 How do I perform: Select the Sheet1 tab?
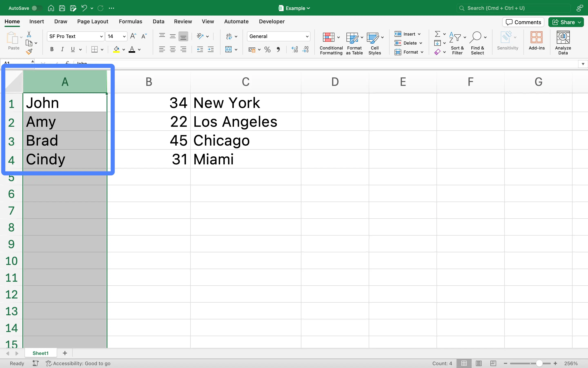[x=41, y=353]
